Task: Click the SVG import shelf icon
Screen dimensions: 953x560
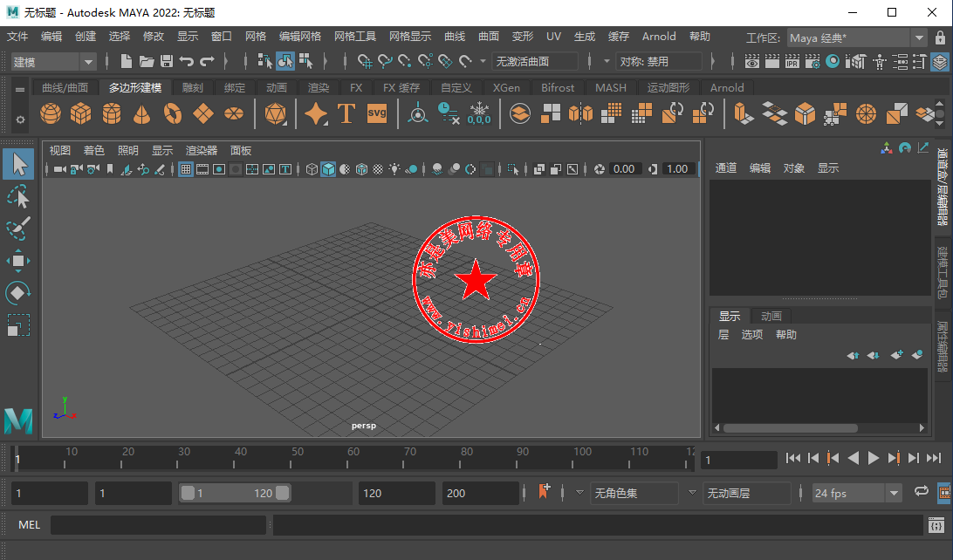Action: click(x=377, y=113)
